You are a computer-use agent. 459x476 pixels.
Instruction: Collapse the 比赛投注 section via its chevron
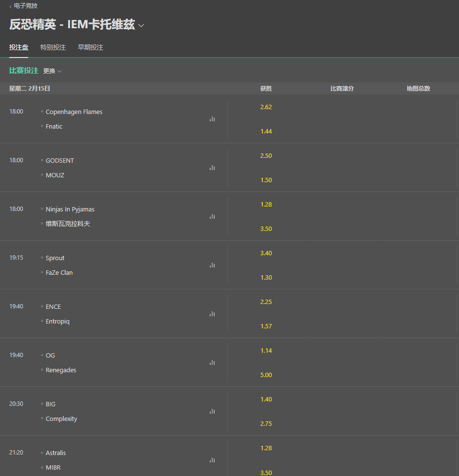pyautogui.click(x=58, y=70)
